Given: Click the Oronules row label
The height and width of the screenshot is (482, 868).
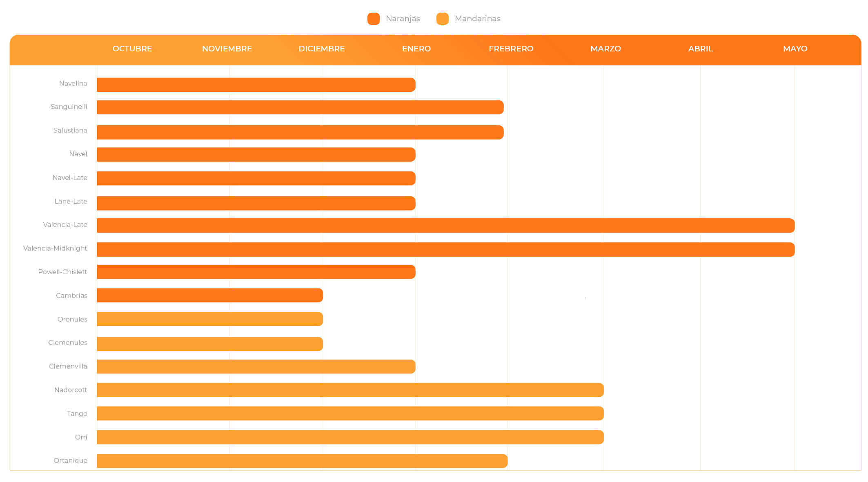Looking at the screenshot, I should [x=72, y=319].
